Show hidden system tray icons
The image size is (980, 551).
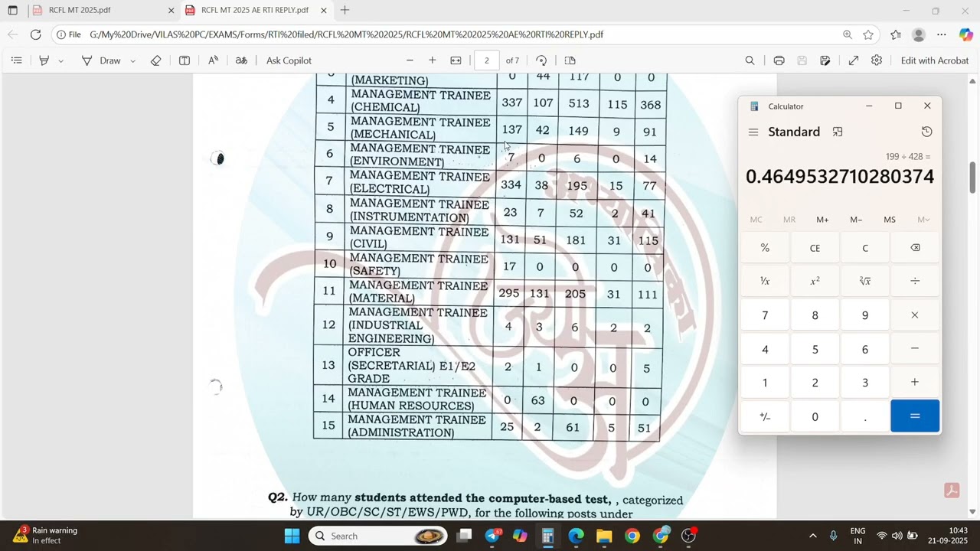tap(812, 536)
